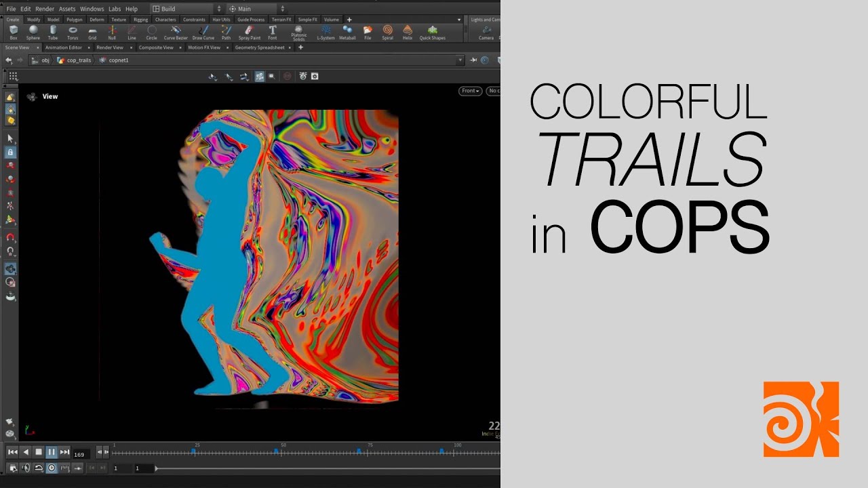Viewport: 868px width, 488px height.
Task: Click the keyframe marker near frame 50
Action: [276, 451]
